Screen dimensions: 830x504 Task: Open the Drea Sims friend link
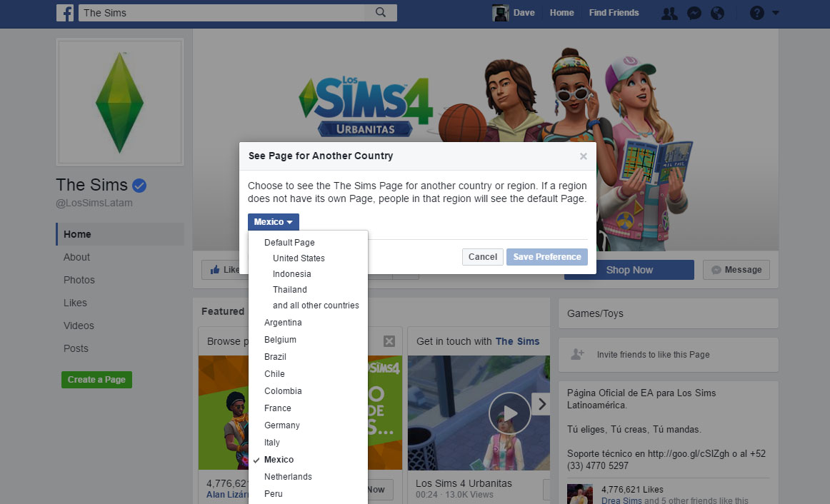pos(621,500)
